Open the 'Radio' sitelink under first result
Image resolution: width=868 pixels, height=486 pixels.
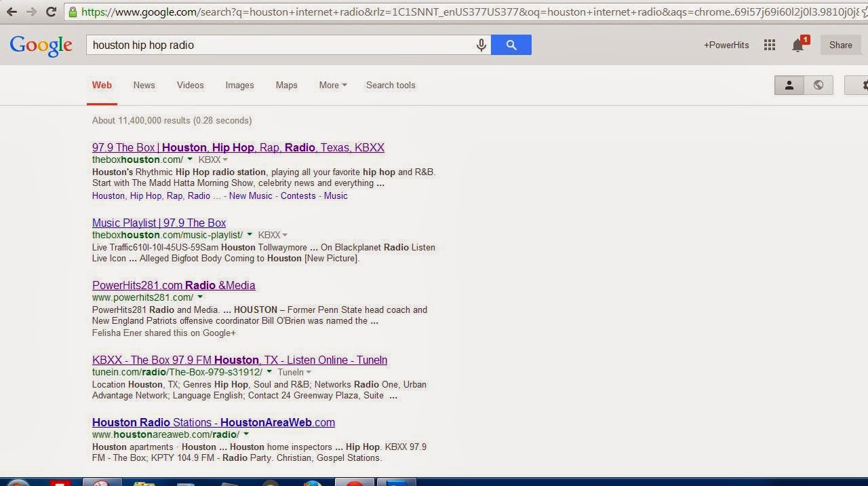pyautogui.click(x=199, y=195)
